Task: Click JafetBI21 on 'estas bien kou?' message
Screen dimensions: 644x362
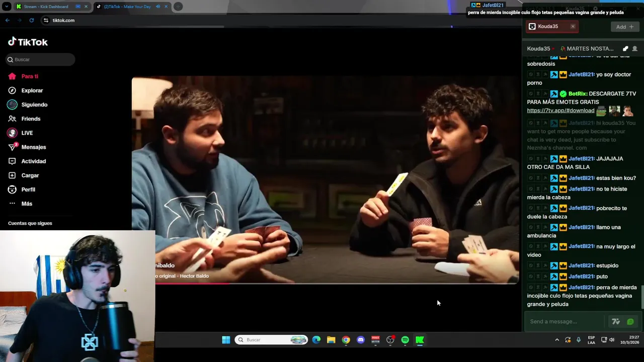Action: 581,178
